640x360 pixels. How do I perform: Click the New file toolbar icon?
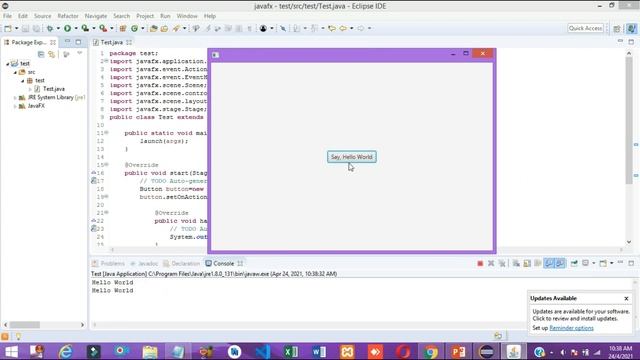pyautogui.click(x=8, y=28)
